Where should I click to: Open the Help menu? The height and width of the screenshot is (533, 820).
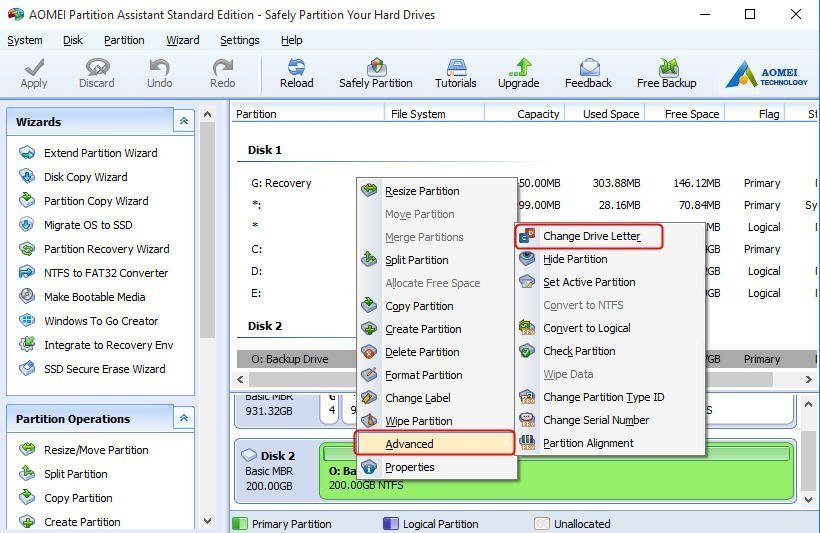pos(291,40)
